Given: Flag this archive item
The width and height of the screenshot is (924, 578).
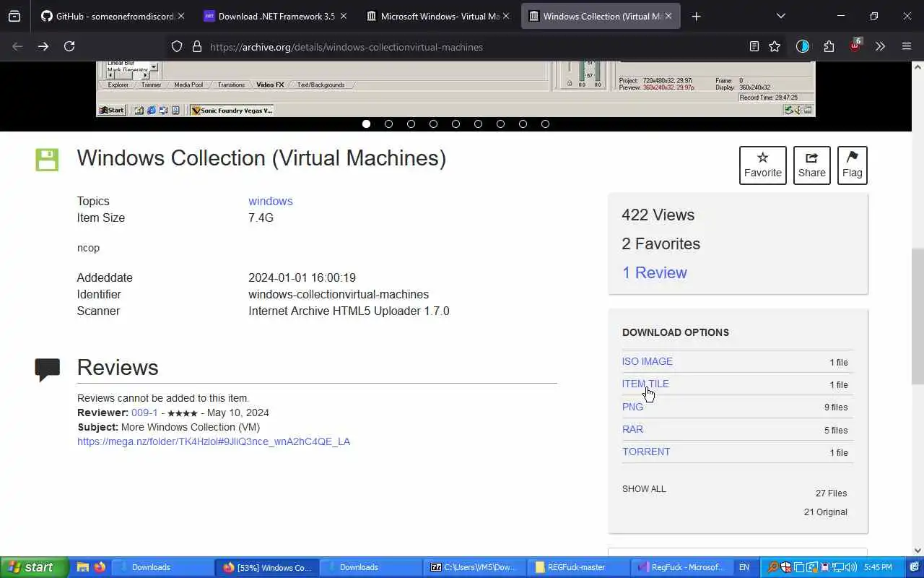Looking at the screenshot, I should [852, 165].
